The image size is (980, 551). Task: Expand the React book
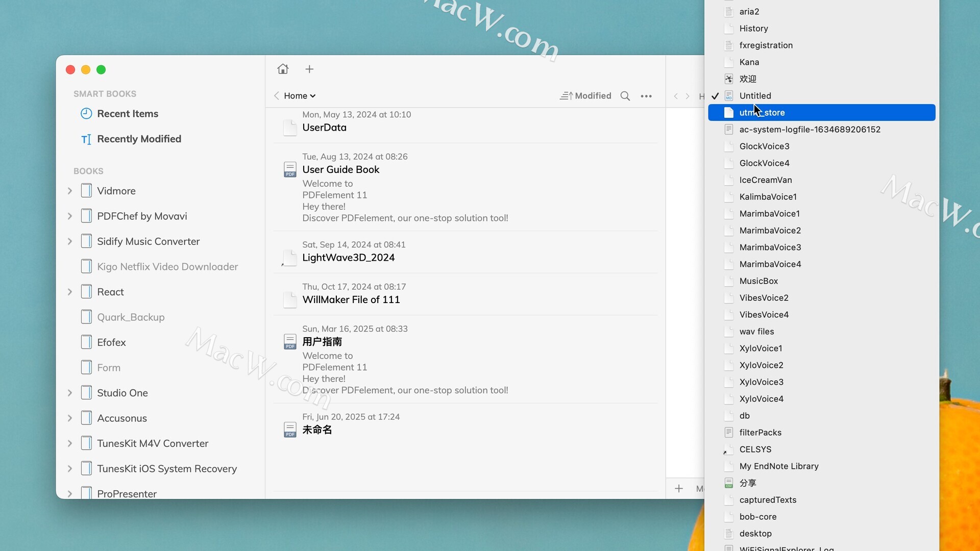70,292
